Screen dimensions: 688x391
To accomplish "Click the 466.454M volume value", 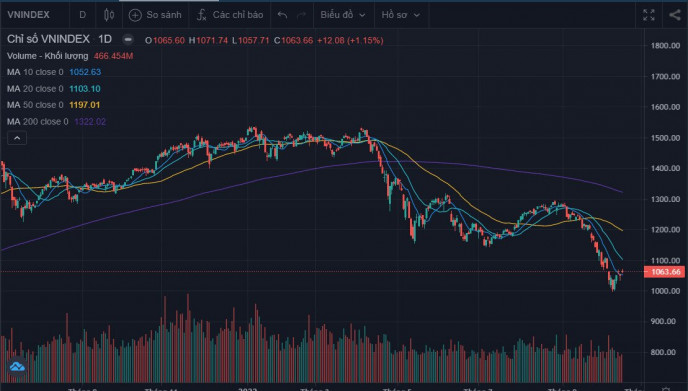I will pyautogui.click(x=113, y=56).
